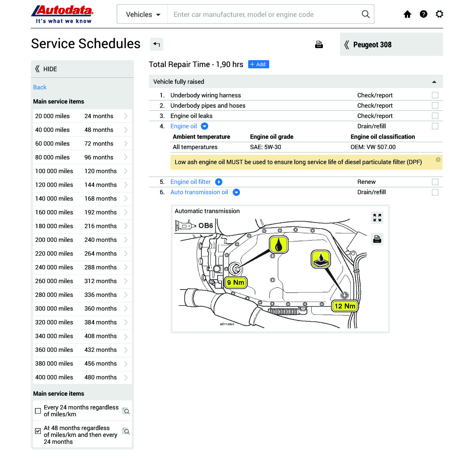Click the back arrow beside Service Schedules
This screenshot has width=474, height=476.
coord(157,44)
